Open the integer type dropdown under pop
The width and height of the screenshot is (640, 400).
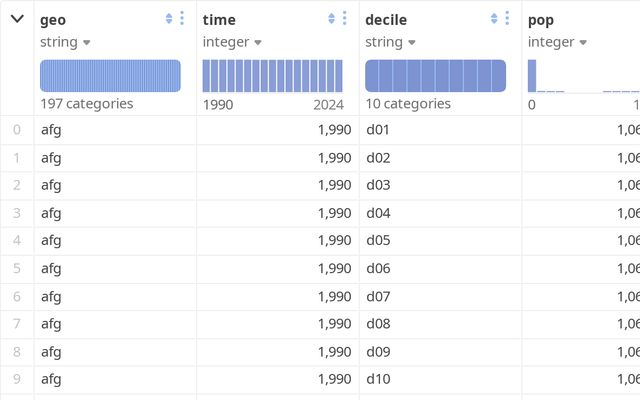pyautogui.click(x=556, y=42)
